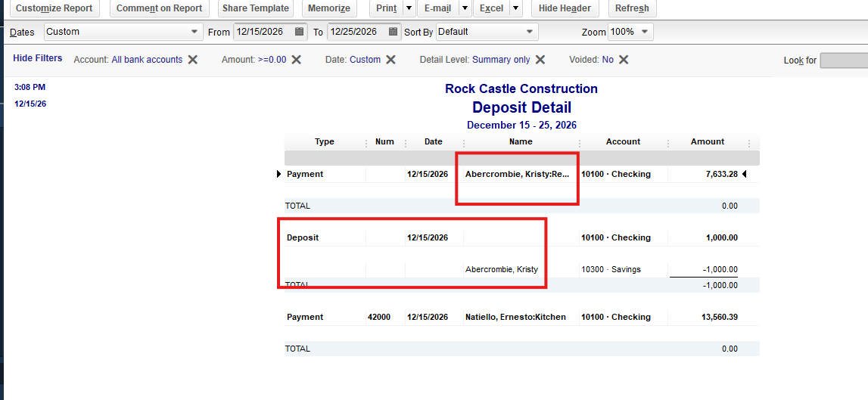Click the Date column header

pos(434,141)
